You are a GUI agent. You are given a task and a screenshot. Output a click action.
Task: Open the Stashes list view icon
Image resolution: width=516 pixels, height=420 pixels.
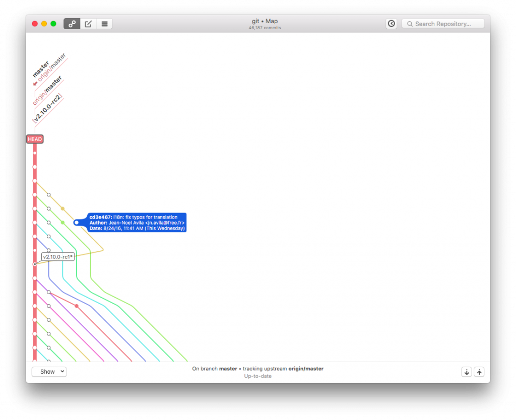pos(104,23)
